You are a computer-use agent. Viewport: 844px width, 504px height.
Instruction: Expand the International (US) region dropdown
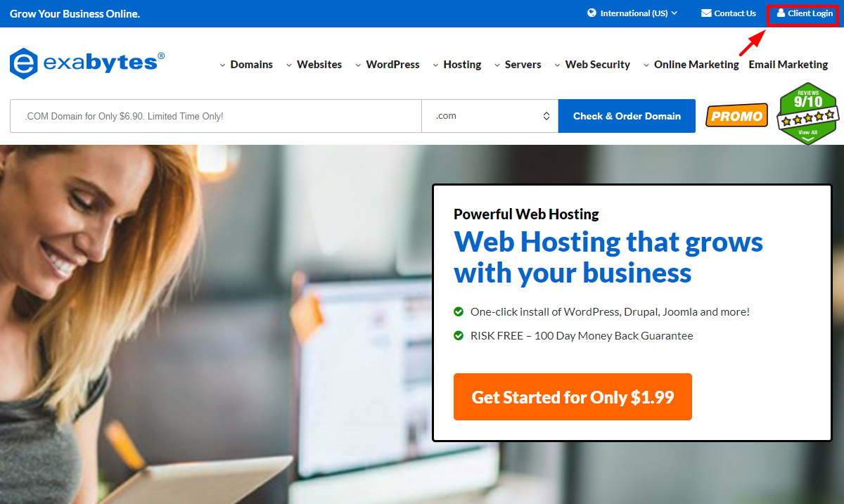pos(632,13)
